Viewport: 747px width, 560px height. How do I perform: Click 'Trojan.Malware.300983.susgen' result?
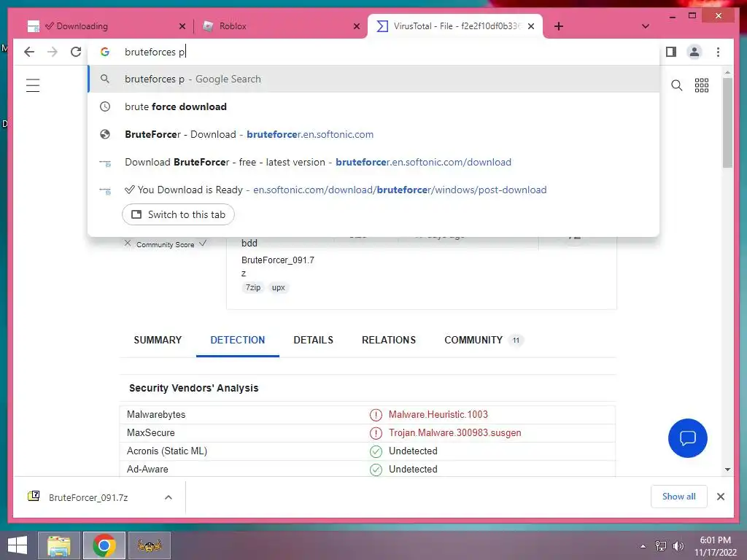click(455, 432)
